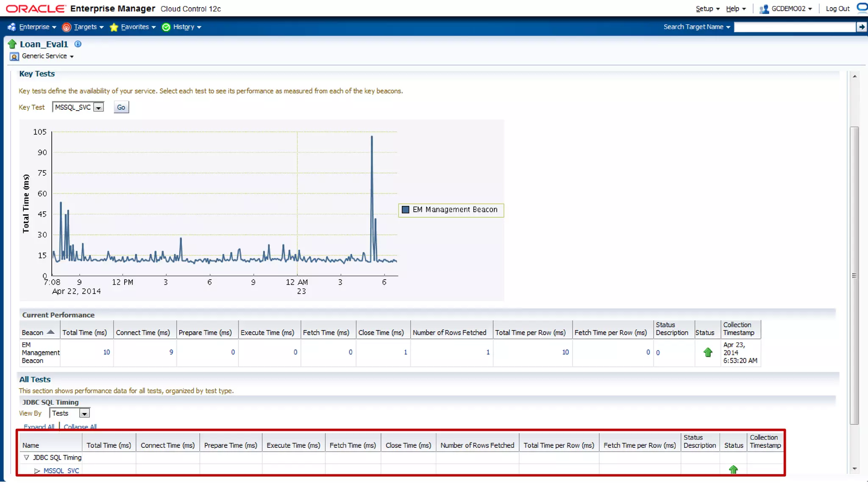Click the scrollbar up arrow
This screenshot has height=488, width=868.
(x=854, y=77)
